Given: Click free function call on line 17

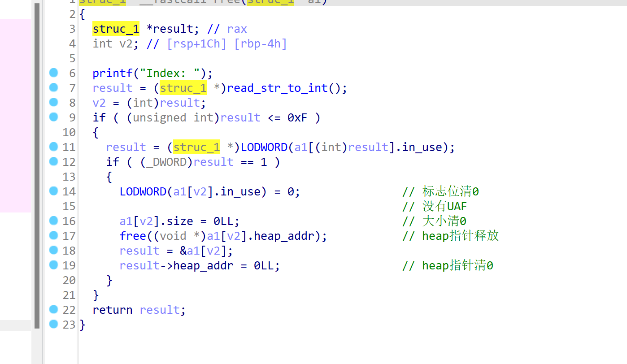Looking at the screenshot, I should click(x=133, y=236).
